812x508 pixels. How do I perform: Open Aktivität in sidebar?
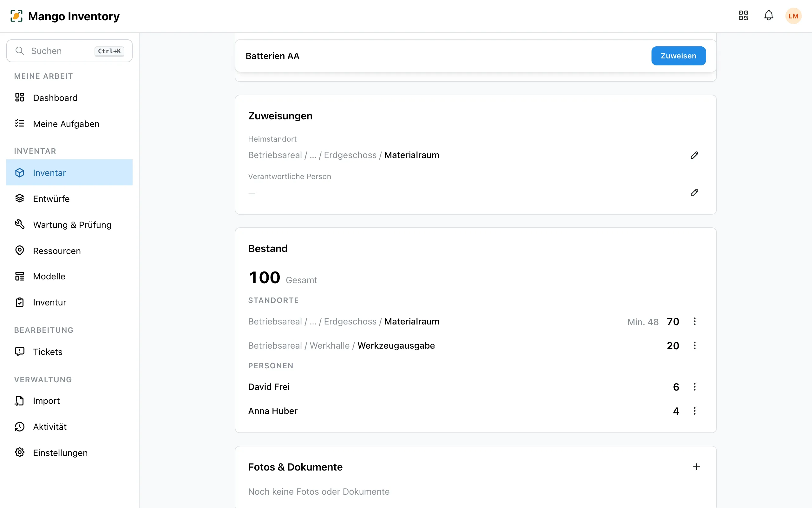(69, 427)
